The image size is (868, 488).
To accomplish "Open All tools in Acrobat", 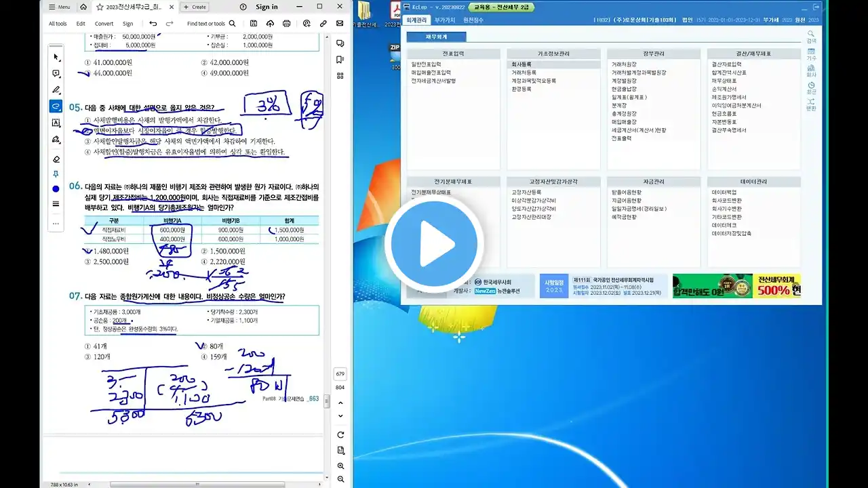I will coord(58,23).
